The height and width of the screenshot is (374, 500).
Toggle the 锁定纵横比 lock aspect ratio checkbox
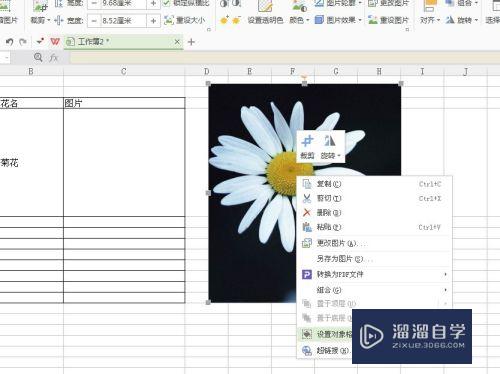coord(166,3)
